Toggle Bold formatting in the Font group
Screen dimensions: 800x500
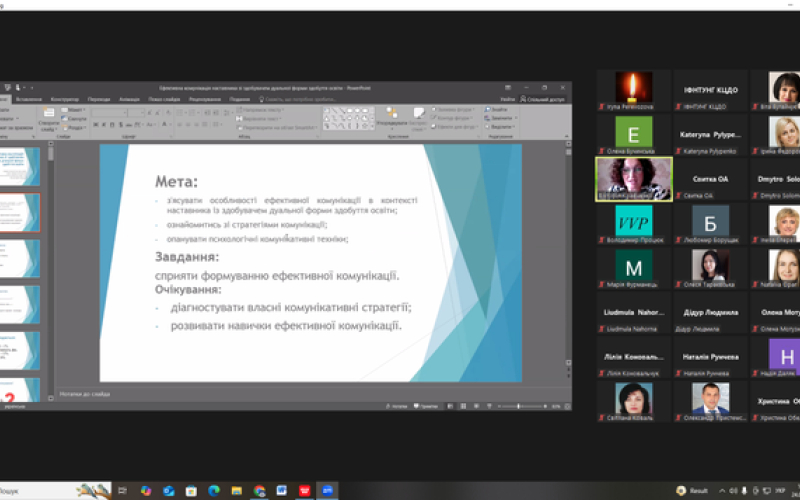(x=95, y=124)
